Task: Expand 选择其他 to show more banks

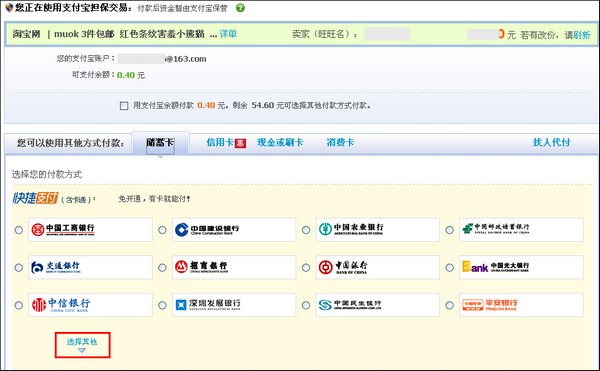Action: point(82,345)
